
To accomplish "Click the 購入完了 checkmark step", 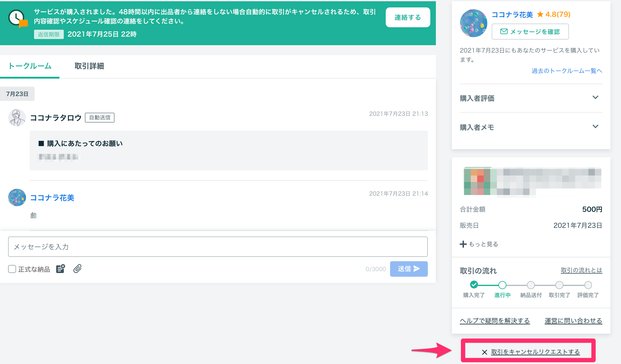I will [x=474, y=285].
